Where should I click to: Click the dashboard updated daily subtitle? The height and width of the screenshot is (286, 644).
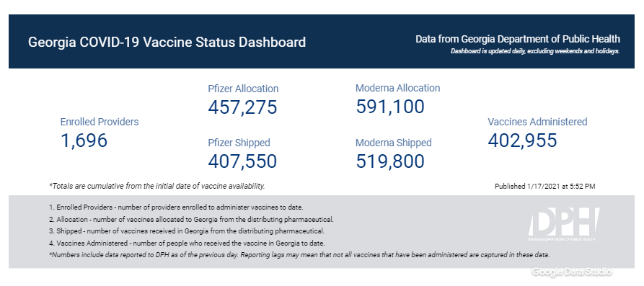coord(535,52)
